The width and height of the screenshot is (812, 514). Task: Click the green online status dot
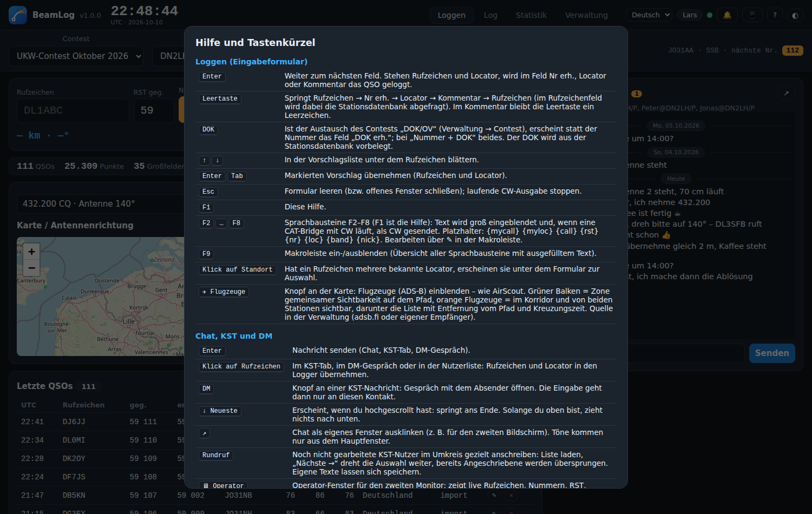coord(710,15)
